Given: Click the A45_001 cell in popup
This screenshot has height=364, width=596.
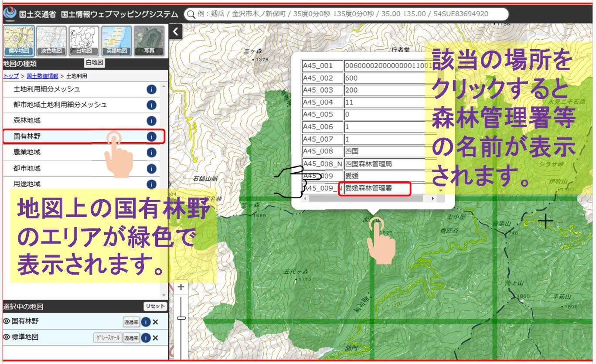Looking at the screenshot, I should pyautogui.click(x=323, y=66).
